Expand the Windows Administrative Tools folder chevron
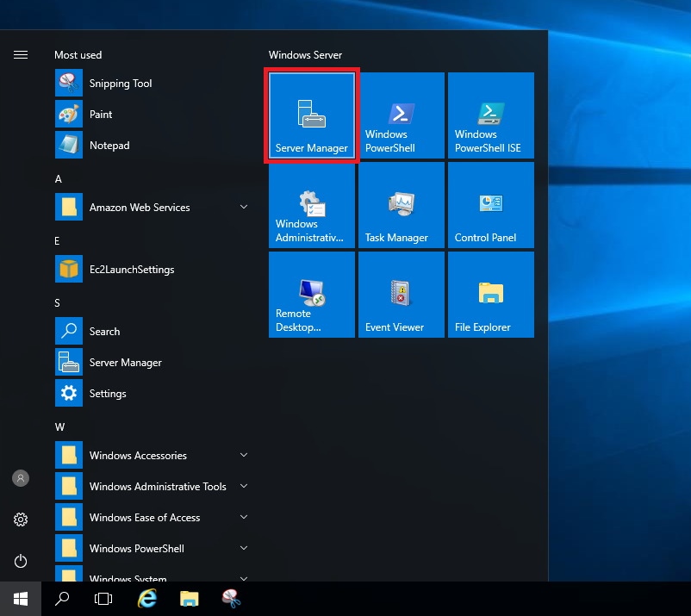Image resolution: width=691 pixels, height=616 pixels. coord(244,486)
